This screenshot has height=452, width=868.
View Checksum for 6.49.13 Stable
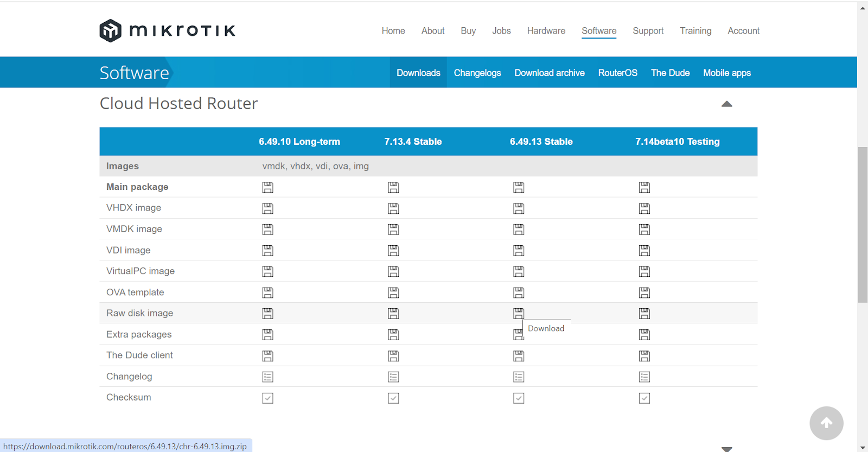pos(519,398)
